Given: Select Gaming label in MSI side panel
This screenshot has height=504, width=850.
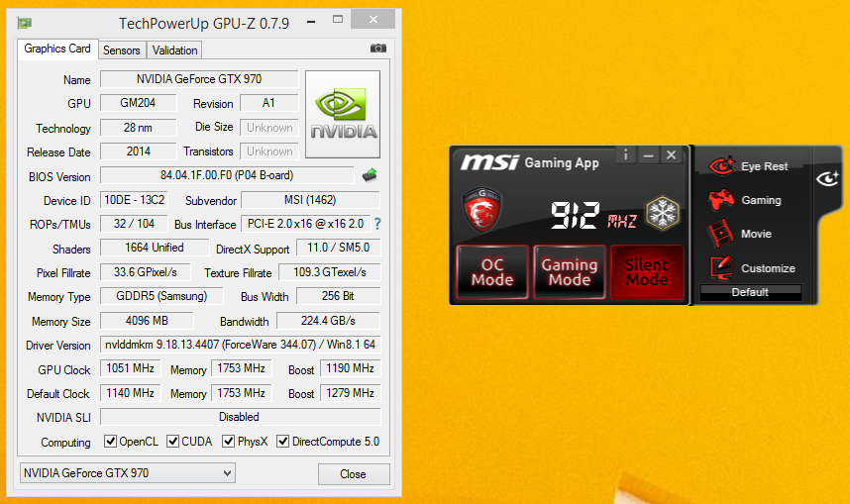Looking at the screenshot, I should point(761,200).
